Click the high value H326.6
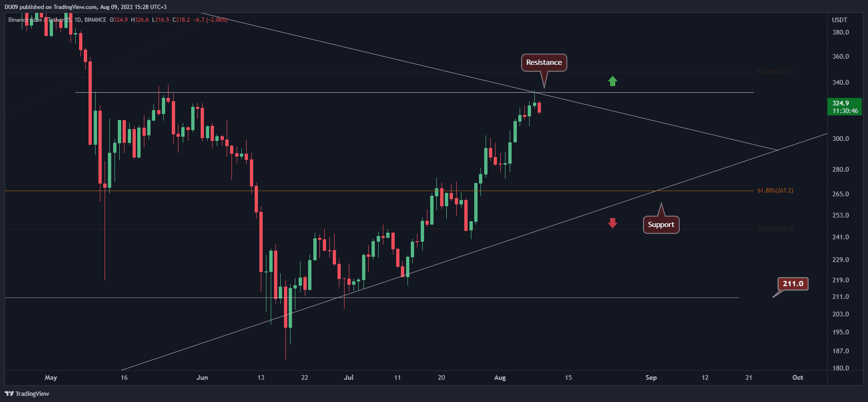Image resolution: width=868 pixels, height=402 pixels. [140, 20]
